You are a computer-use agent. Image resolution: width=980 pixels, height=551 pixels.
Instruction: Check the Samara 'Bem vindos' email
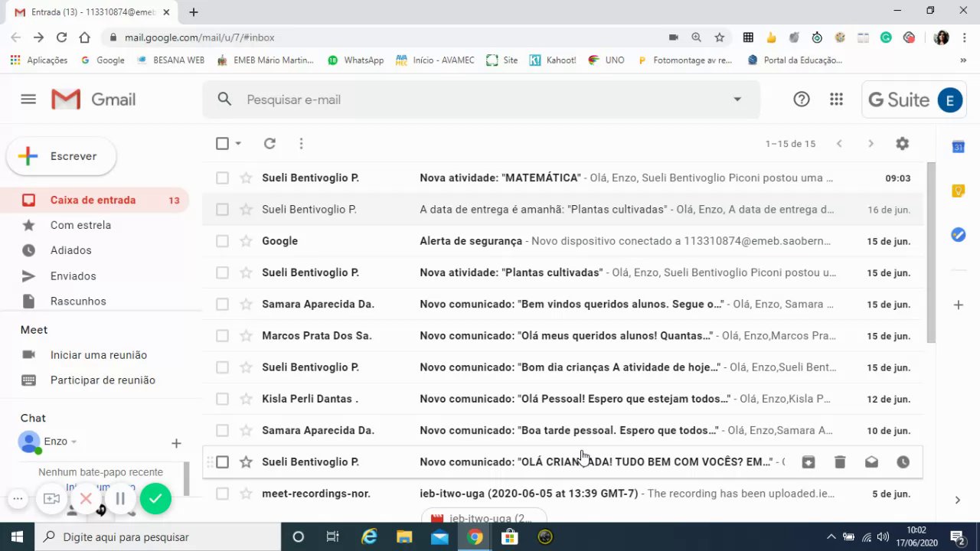[222, 304]
